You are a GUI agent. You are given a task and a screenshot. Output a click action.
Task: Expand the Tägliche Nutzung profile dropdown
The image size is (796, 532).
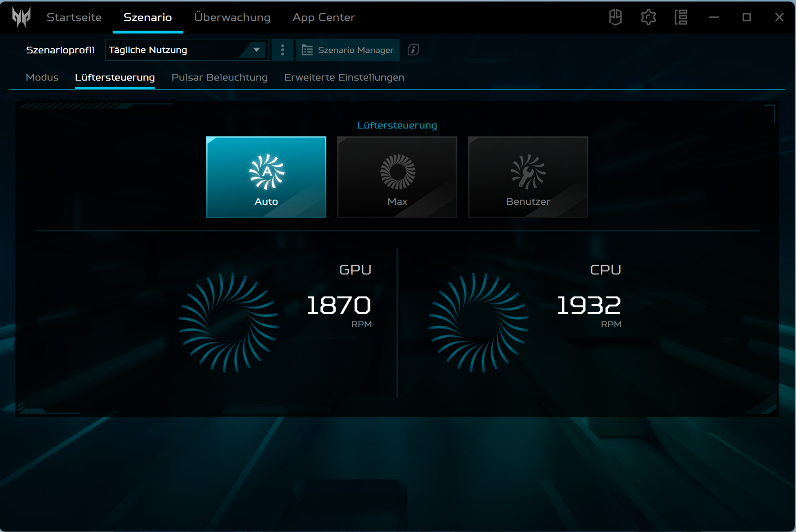(186, 50)
